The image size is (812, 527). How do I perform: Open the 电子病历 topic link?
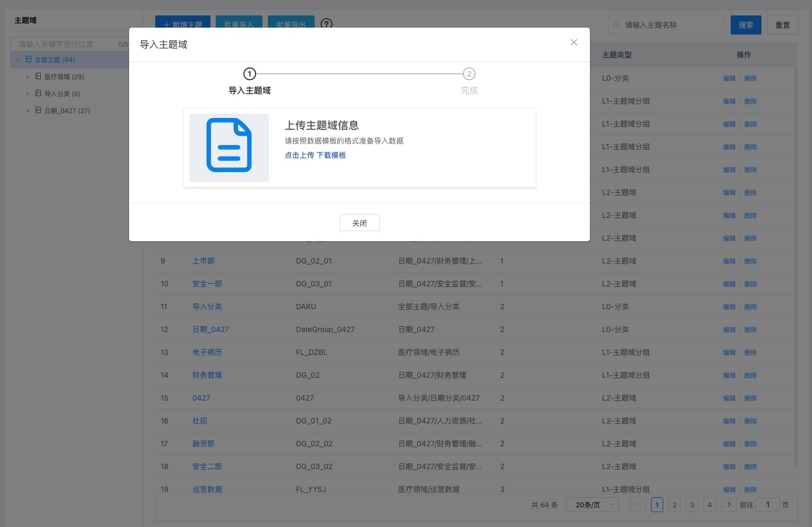coord(207,352)
